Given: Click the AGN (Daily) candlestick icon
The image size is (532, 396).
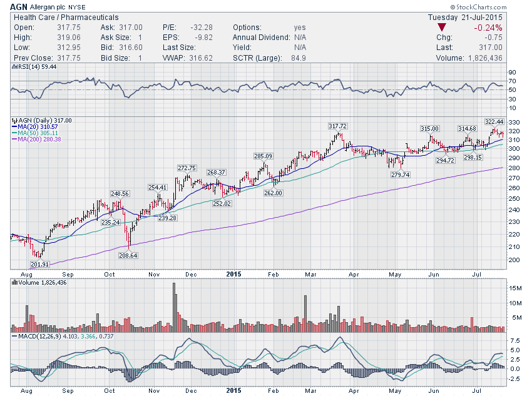Looking at the screenshot, I should pyautogui.click(x=14, y=120).
